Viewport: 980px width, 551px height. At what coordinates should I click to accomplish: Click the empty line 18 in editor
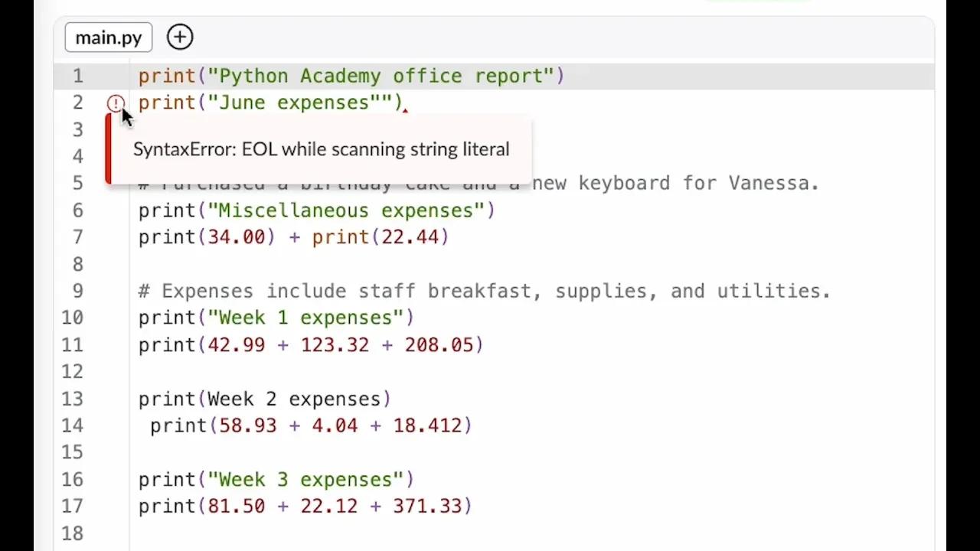click(459, 533)
